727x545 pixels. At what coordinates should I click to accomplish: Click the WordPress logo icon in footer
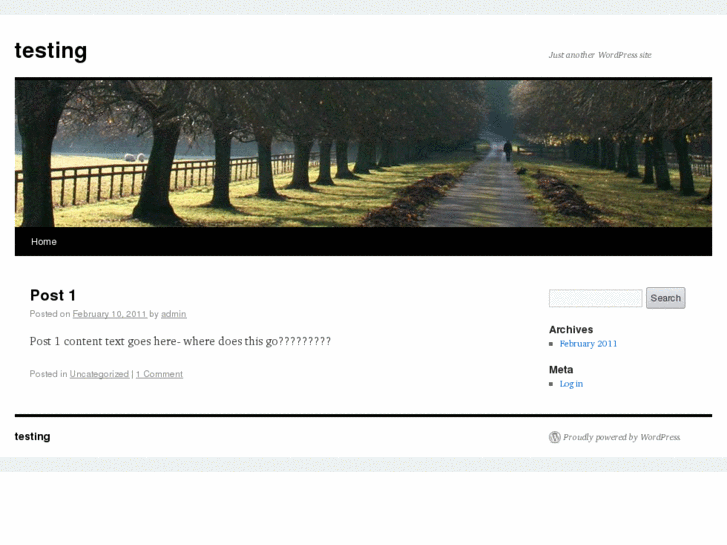555,437
